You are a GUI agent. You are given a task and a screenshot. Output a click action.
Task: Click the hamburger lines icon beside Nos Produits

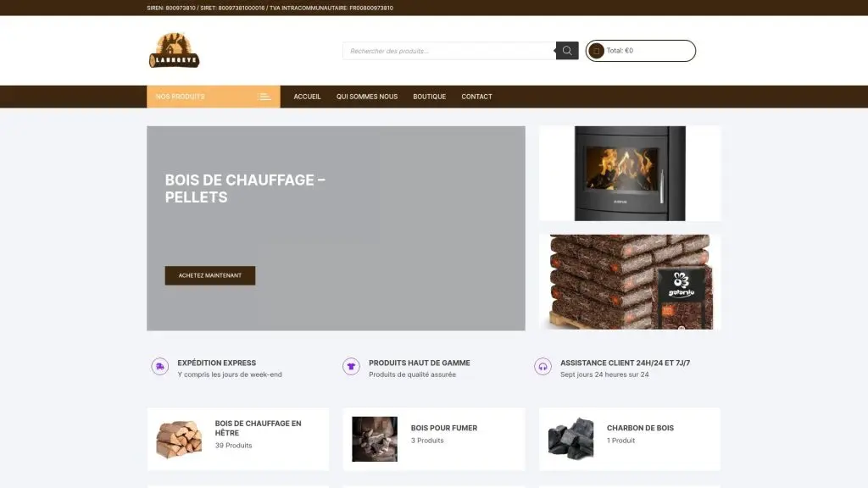[x=264, y=97]
